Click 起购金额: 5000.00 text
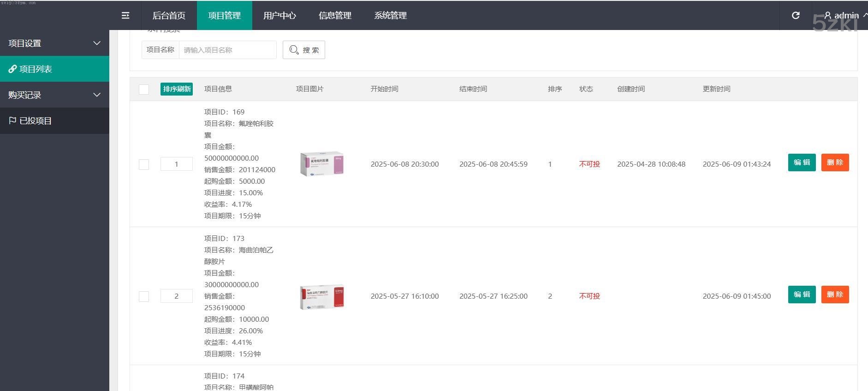The height and width of the screenshot is (391, 868). (x=234, y=181)
